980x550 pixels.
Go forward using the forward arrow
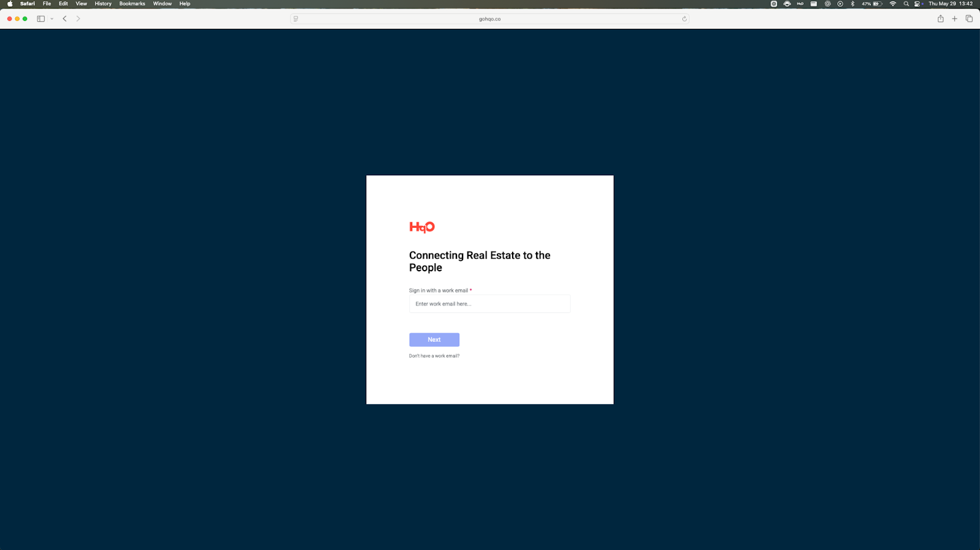(78, 19)
